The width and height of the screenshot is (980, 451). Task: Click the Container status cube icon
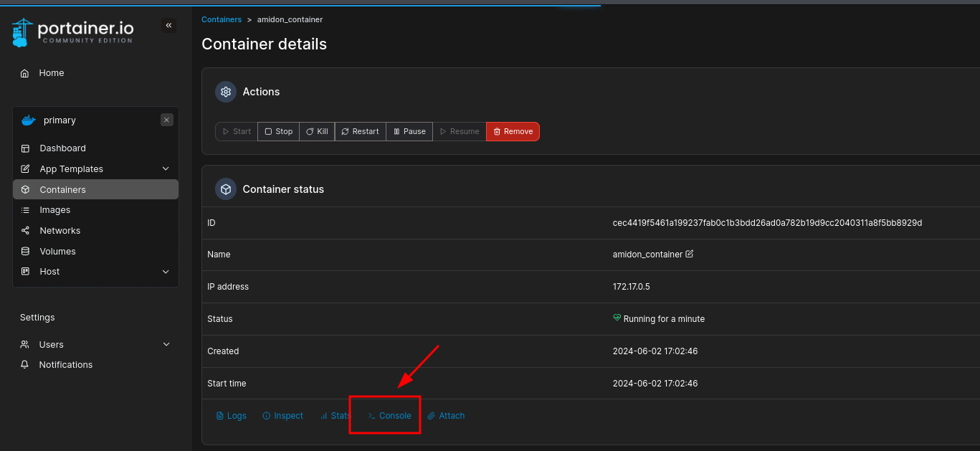pyautogui.click(x=226, y=189)
